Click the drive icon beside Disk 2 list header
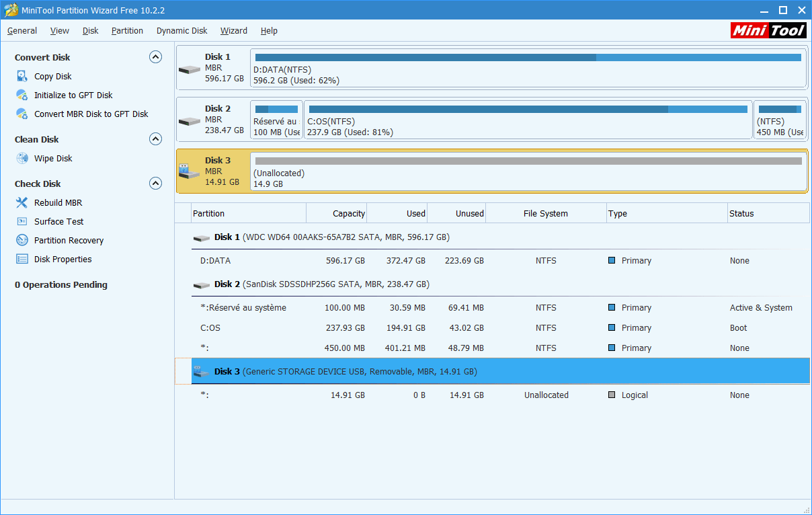The image size is (812, 515). (x=201, y=285)
